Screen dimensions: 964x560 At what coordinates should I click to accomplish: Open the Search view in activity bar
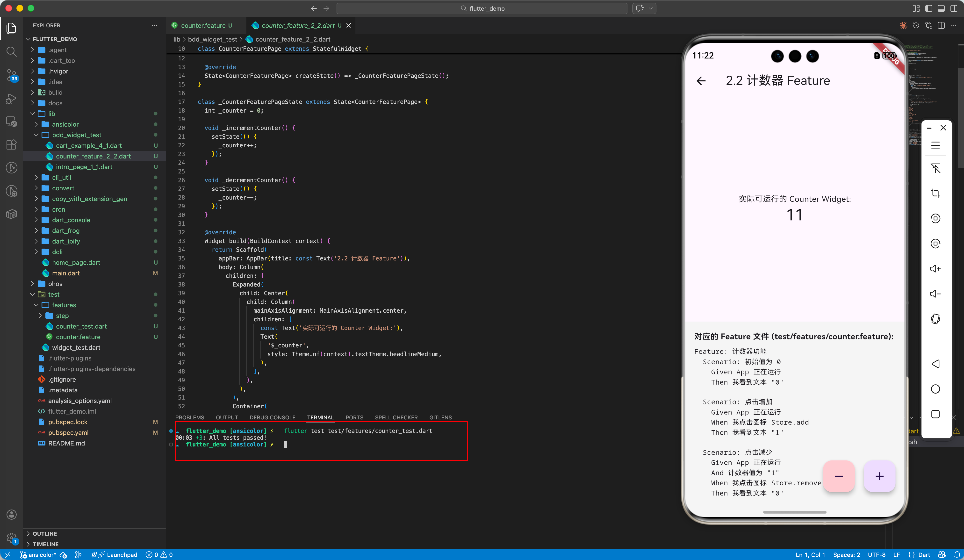12,51
